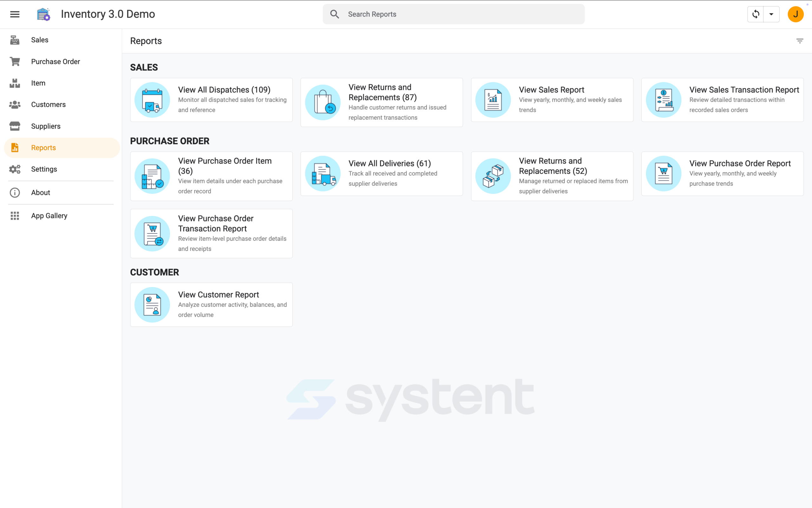Select the Reports sidebar entry
Viewport: 812px width, 508px height.
[62, 148]
